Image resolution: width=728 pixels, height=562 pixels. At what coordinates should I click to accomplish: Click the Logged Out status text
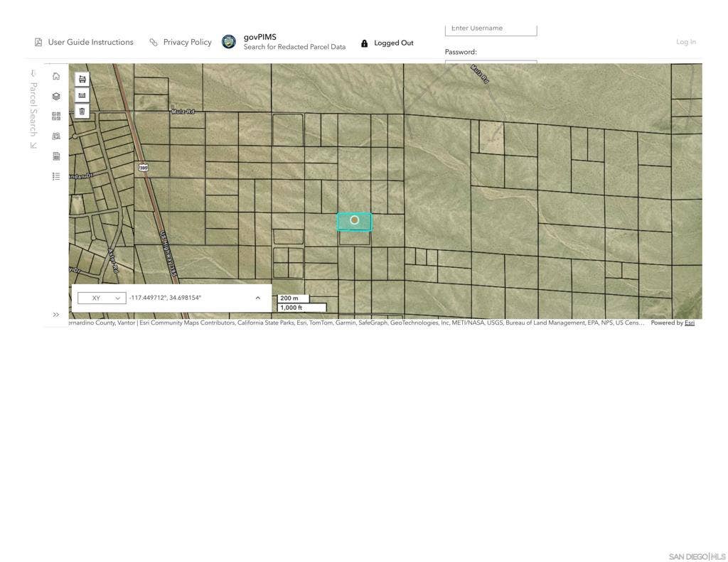pyautogui.click(x=394, y=43)
